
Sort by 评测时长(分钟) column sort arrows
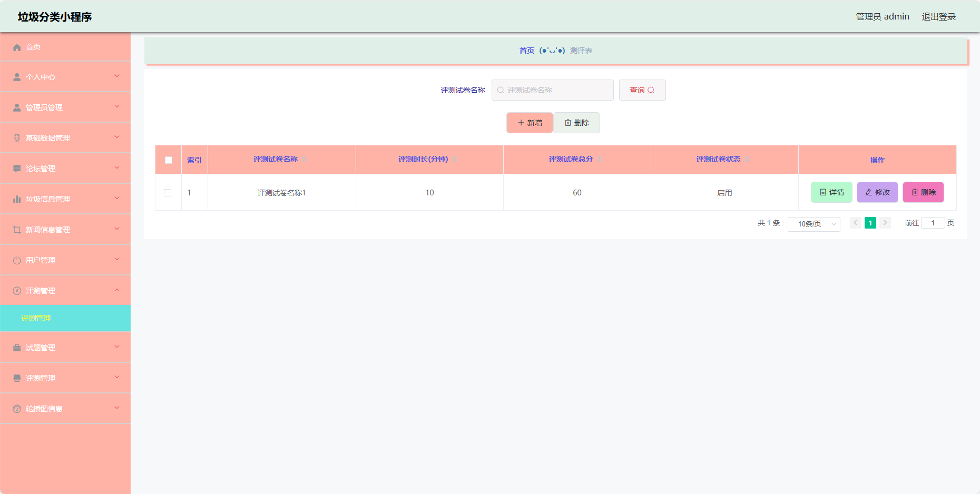[x=455, y=159]
